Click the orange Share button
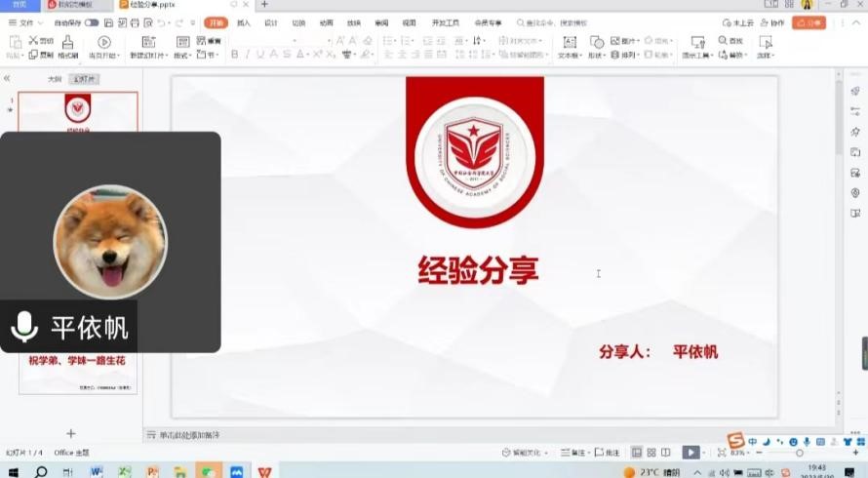 tap(809, 22)
